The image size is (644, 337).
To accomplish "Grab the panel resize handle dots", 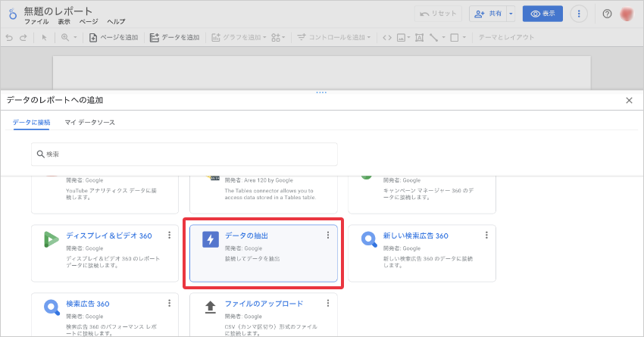I will [321, 92].
